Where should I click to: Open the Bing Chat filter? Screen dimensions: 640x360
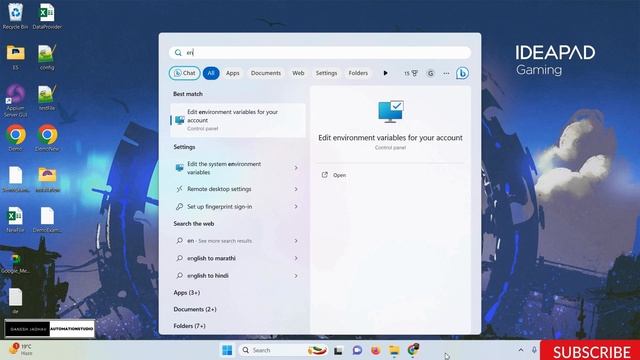point(184,73)
